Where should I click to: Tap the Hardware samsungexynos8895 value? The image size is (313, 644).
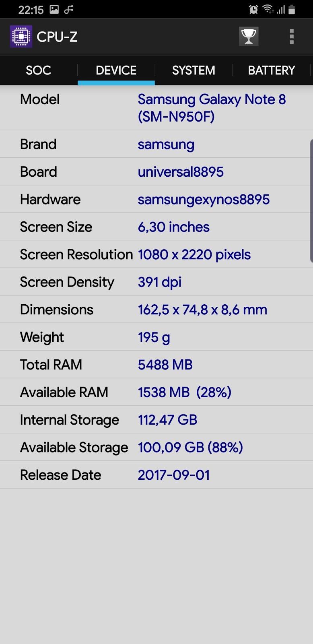204,200
